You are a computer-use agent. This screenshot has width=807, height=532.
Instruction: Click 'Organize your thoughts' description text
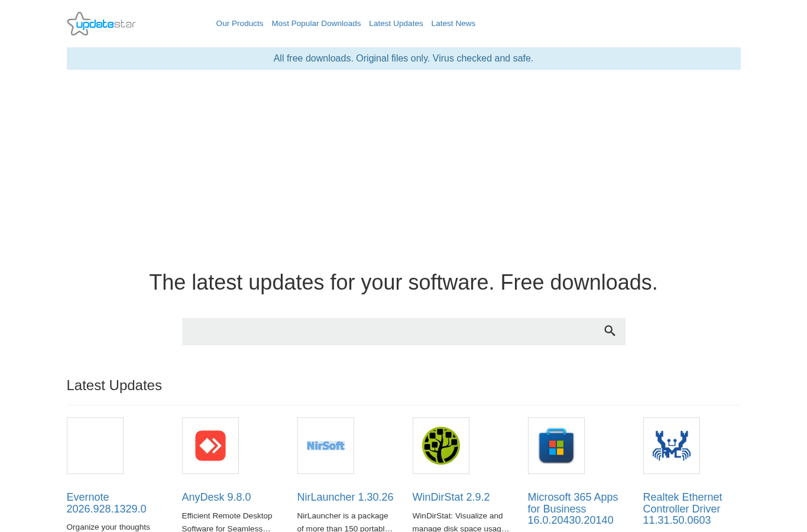coord(108,527)
